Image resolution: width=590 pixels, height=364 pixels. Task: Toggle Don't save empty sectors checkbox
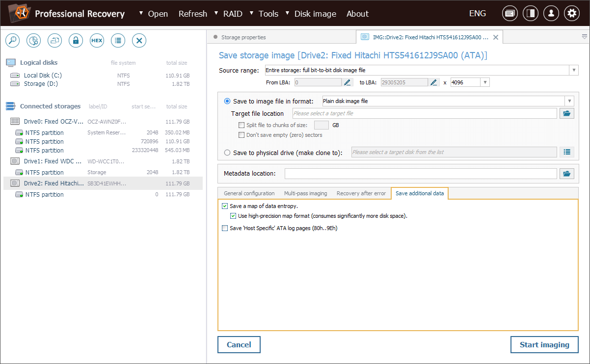tap(241, 135)
